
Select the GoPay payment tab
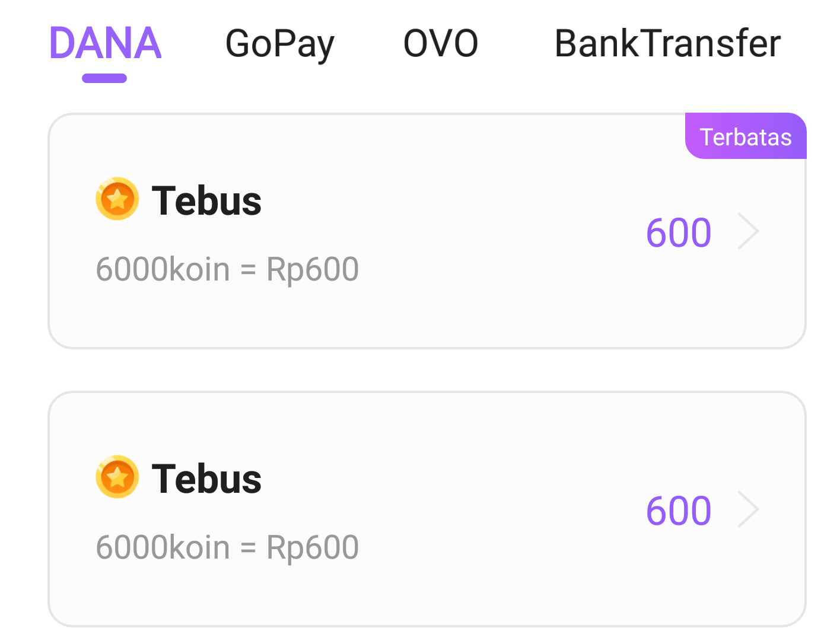[280, 43]
